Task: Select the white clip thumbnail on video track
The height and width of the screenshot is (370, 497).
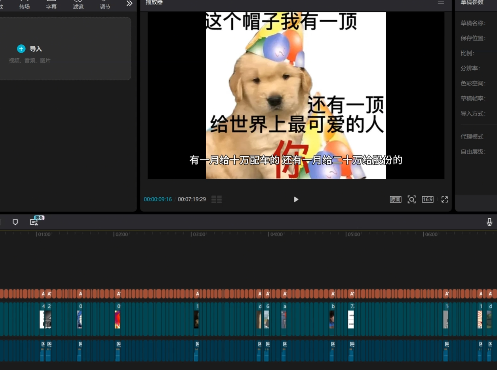Action: point(351,319)
